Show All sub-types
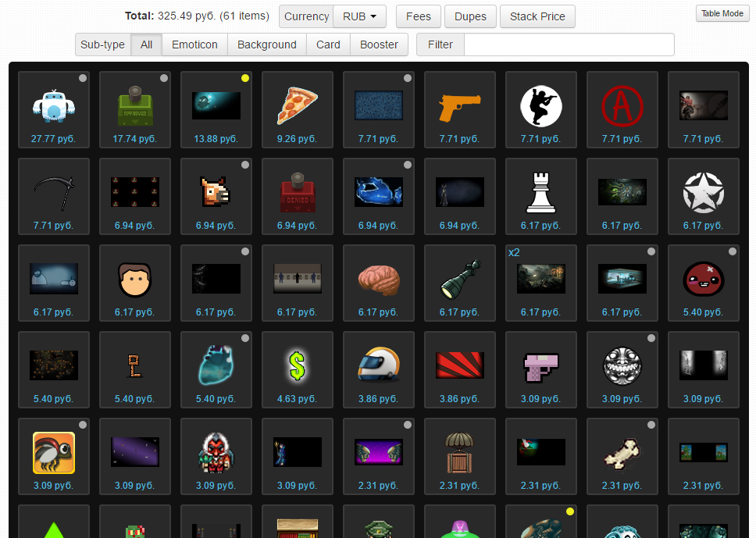 point(146,45)
